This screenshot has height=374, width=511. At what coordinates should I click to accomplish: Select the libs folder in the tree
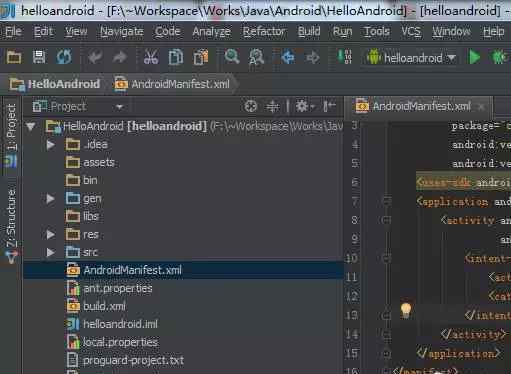(x=82, y=217)
